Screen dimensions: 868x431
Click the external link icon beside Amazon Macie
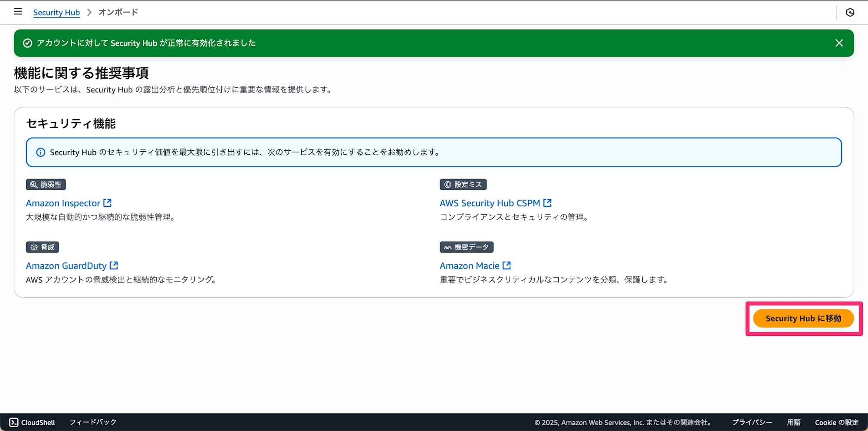tap(506, 265)
